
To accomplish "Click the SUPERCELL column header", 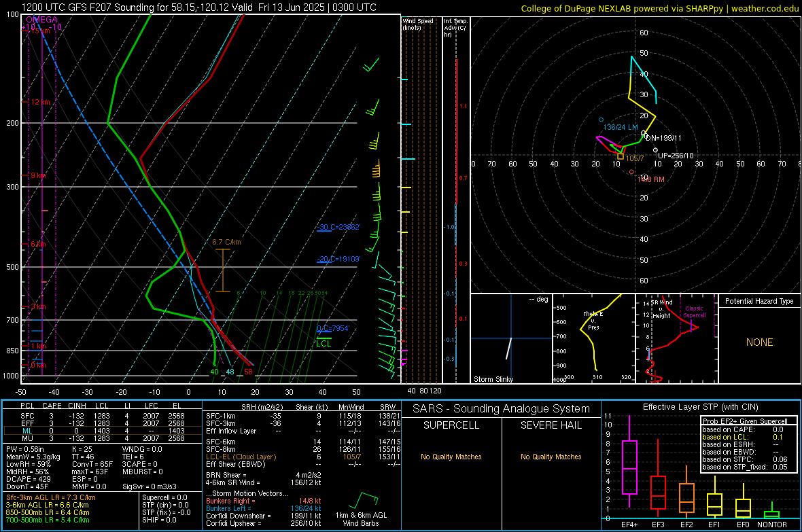I will pos(451,425).
